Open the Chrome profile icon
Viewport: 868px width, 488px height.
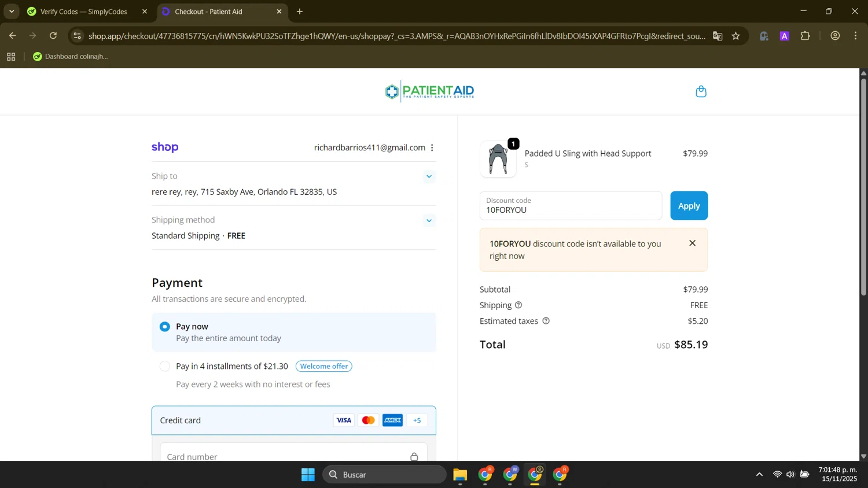click(835, 36)
